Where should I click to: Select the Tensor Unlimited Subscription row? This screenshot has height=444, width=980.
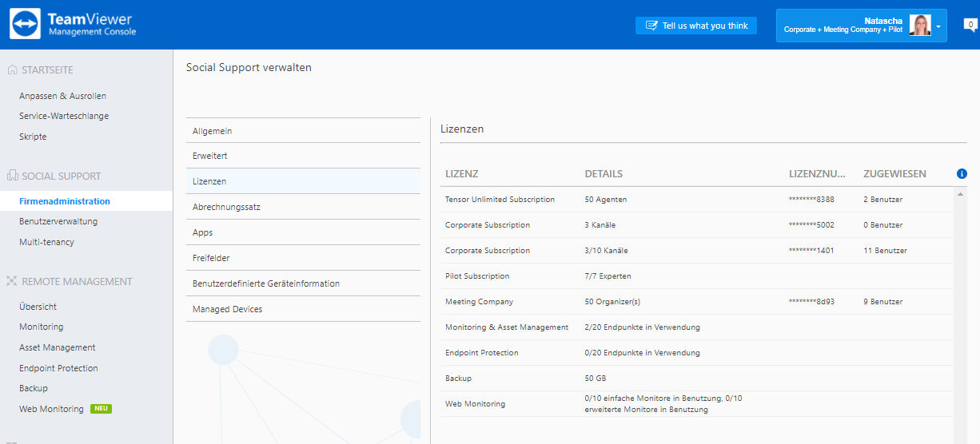click(696, 200)
